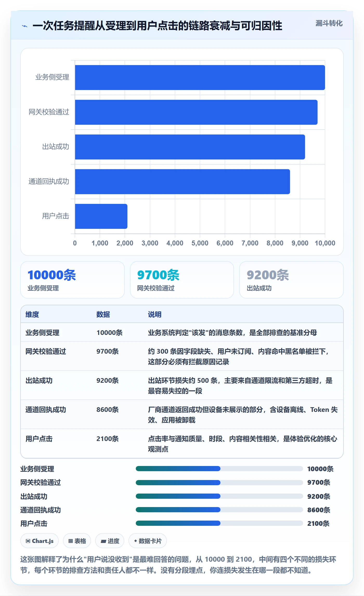This screenshot has width=364, height=596.
Task: Select the 进度 chip
Action: click(110, 541)
